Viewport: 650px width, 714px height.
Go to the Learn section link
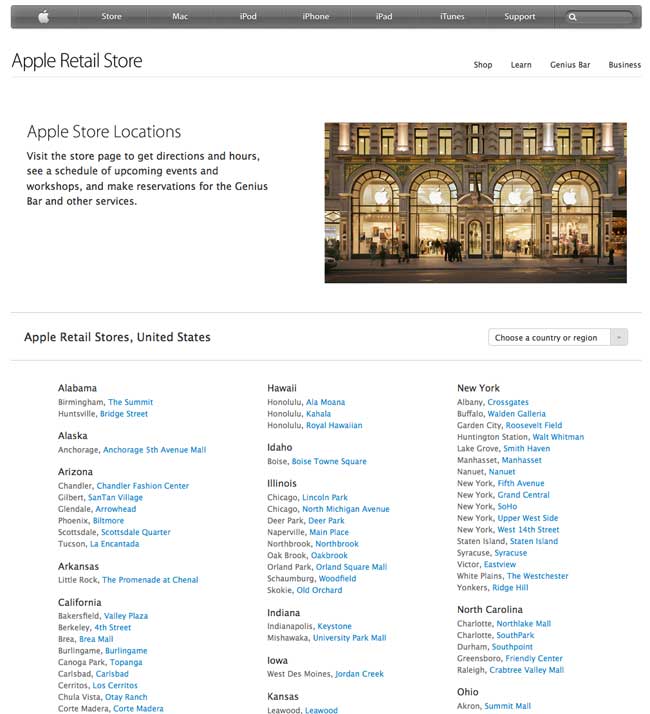click(521, 65)
